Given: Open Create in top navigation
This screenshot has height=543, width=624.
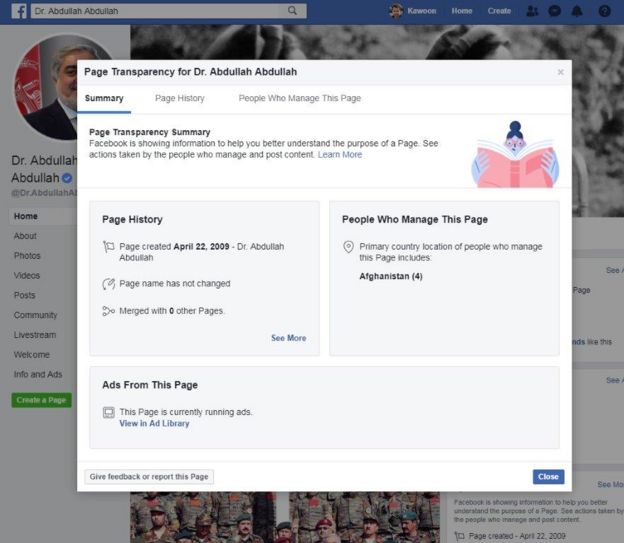Looking at the screenshot, I should (x=499, y=11).
